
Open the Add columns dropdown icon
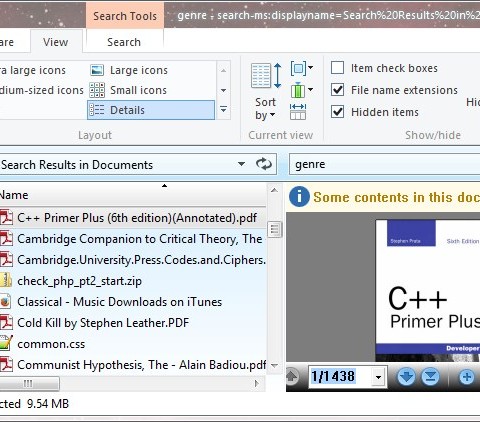[302, 90]
